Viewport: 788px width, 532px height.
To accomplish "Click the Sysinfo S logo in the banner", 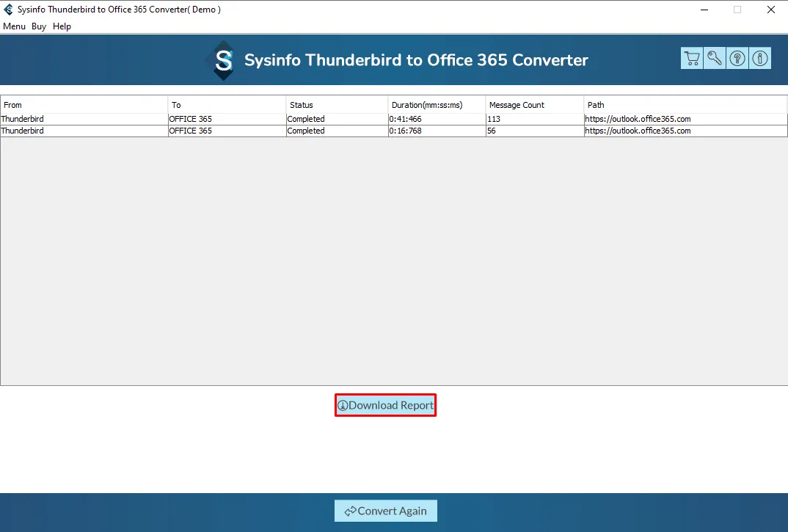I will (223, 60).
